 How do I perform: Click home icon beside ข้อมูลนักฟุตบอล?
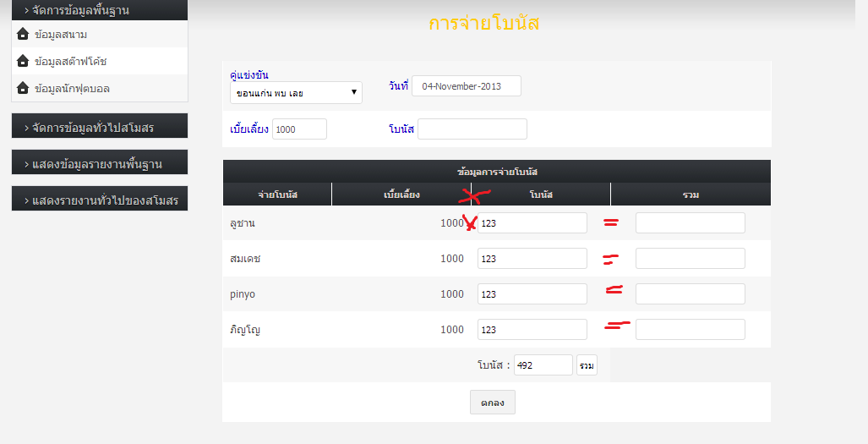pyautogui.click(x=23, y=88)
